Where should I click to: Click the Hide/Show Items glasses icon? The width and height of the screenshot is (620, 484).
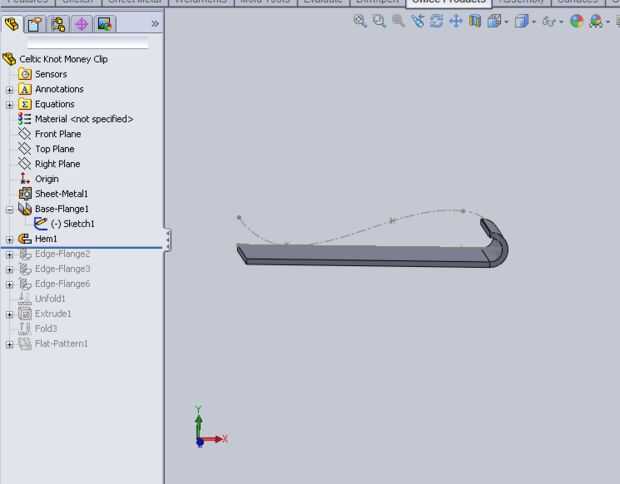549,21
